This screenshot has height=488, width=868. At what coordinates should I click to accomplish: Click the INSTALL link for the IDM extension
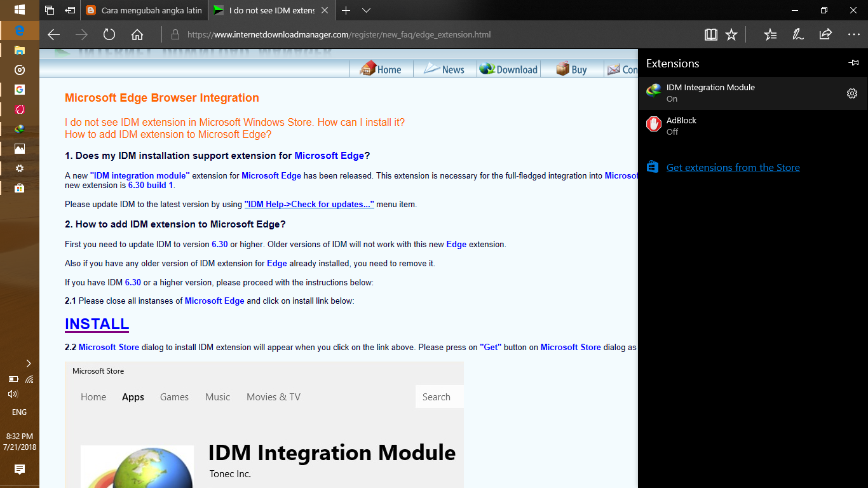pyautogui.click(x=97, y=324)
